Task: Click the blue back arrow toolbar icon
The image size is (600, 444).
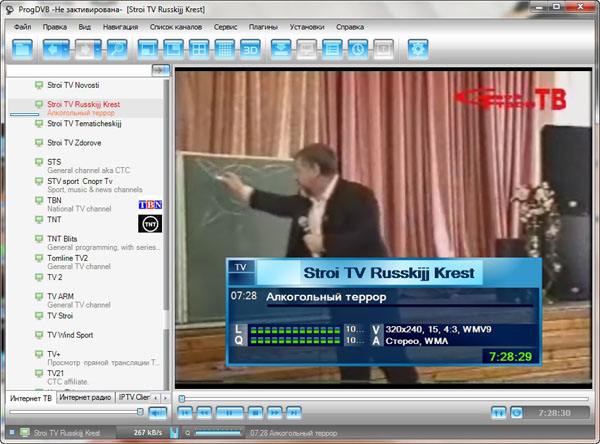Action: pos(56,48)
